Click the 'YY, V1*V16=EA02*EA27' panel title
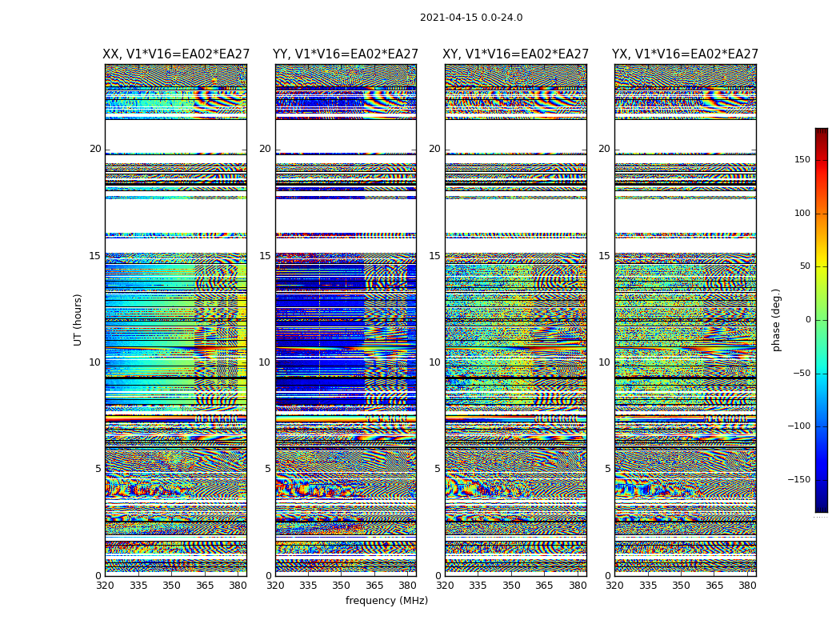This screenshot has height=640, width=840. [346, 54]
